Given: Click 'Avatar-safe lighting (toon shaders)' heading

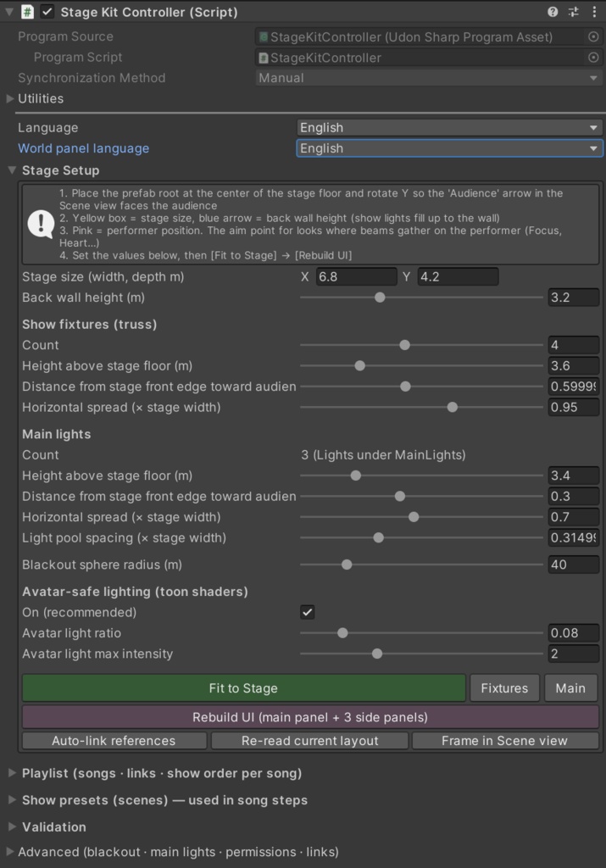Looking at the screenshot, I should (x=135, y=592).
